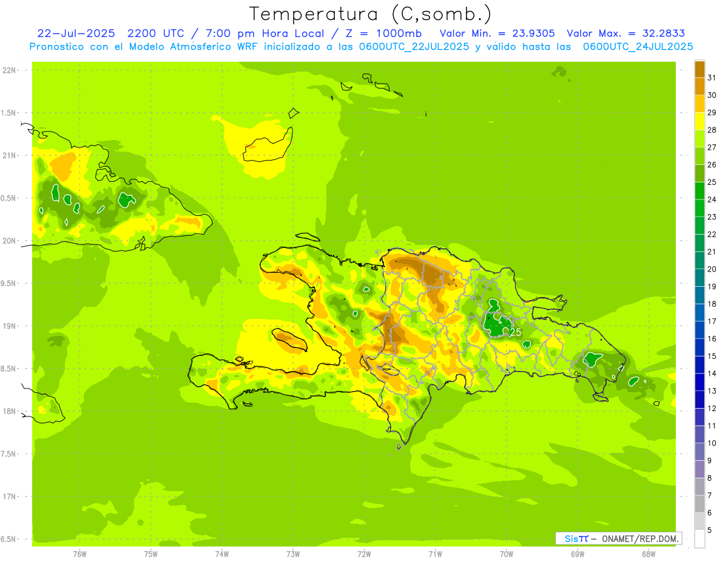Click the '17N' latitude label
The height and width of the screenshot is (562, 728).
click(x=9, y=497)
